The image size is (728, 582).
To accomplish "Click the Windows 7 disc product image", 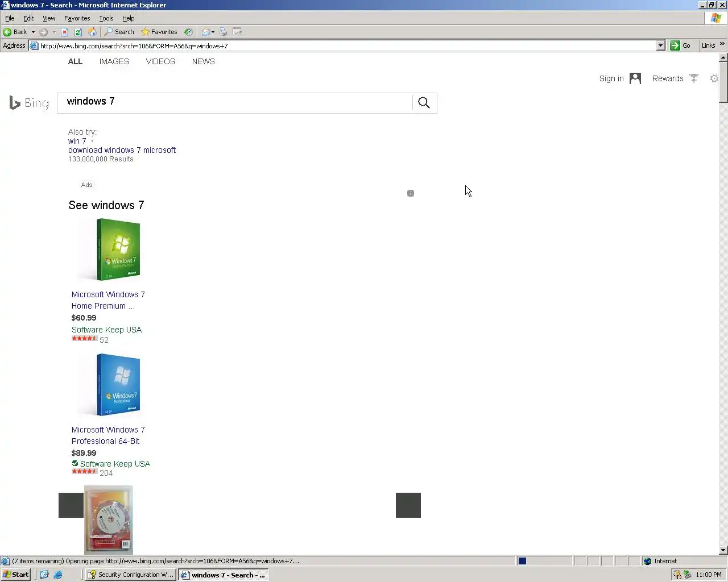I will pyautogui.click(x=109, y=519).
